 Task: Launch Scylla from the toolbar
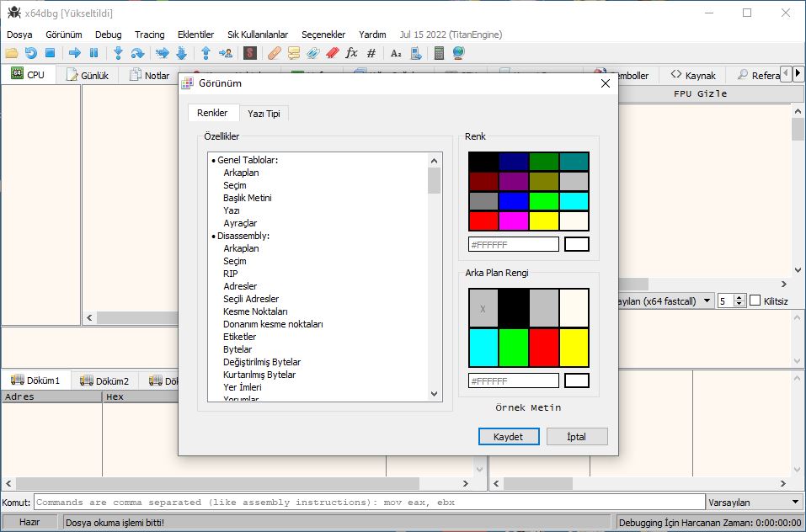[250, 53]
